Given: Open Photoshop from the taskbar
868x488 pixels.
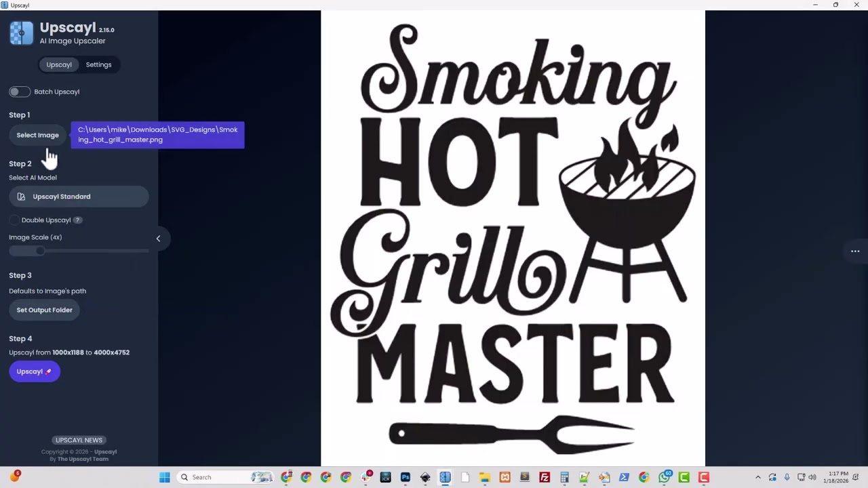Looking at the screenshot, I should (x=406, y=477).
